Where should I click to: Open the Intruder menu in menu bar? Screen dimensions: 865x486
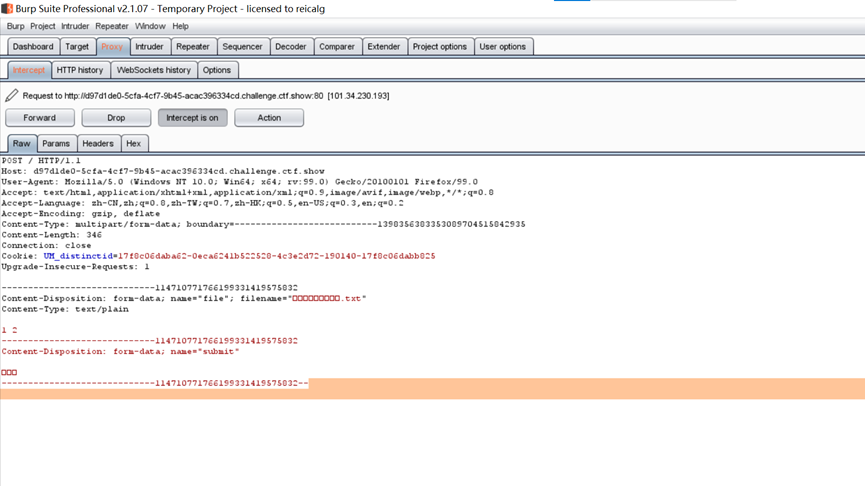point(75,26)
